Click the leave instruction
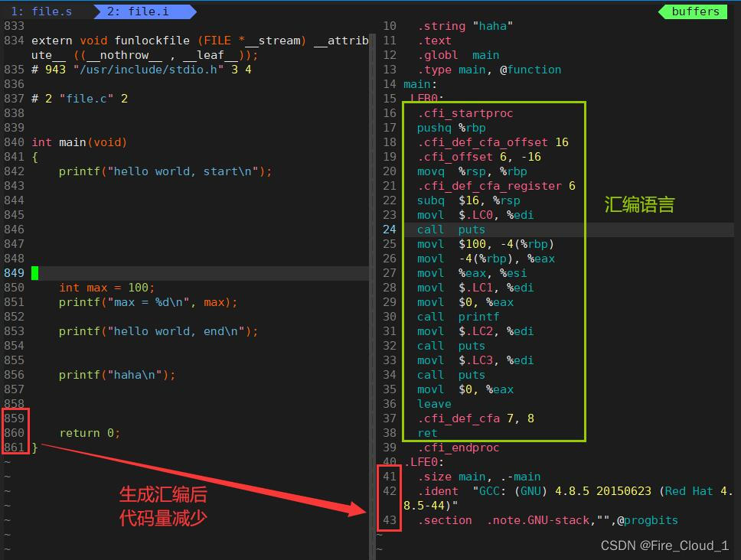The height and width of the screenshot is (560, 741). [434, 404]
